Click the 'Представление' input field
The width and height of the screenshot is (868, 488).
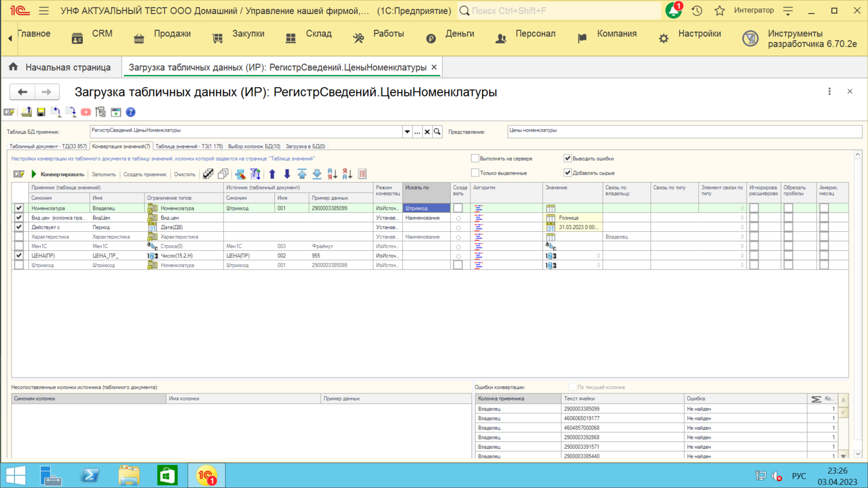point(684,131)
